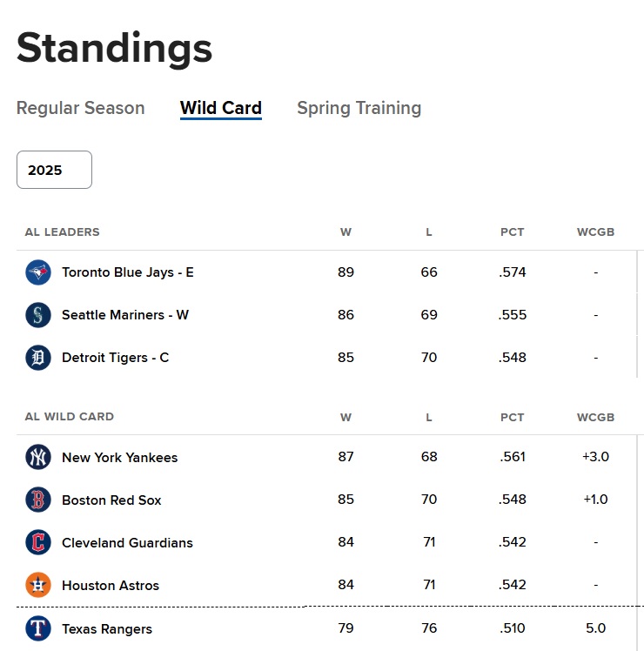Go to the New York Yankees team page
Viewport: 644px width, 651px height.
click(119, 457)
